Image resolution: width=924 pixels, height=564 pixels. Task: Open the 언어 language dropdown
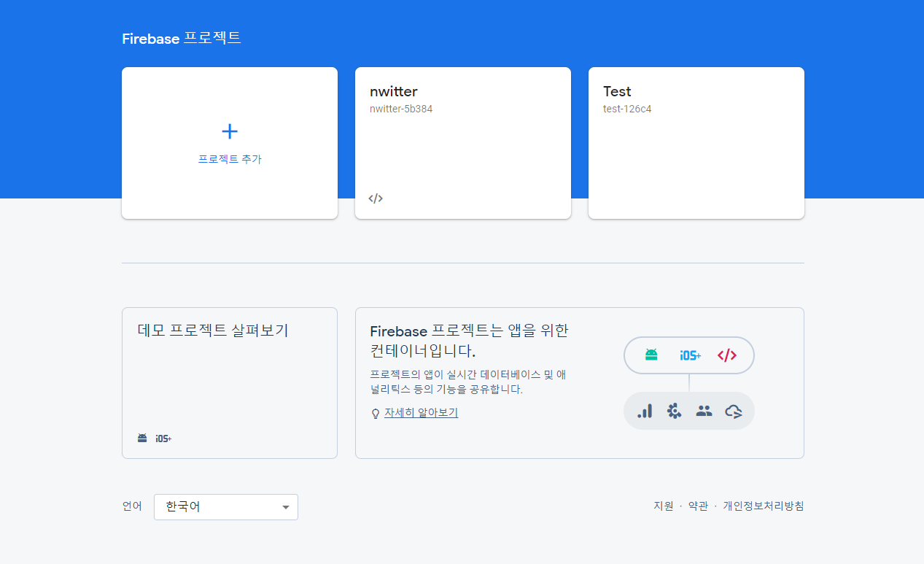click(x=226, y=507)
